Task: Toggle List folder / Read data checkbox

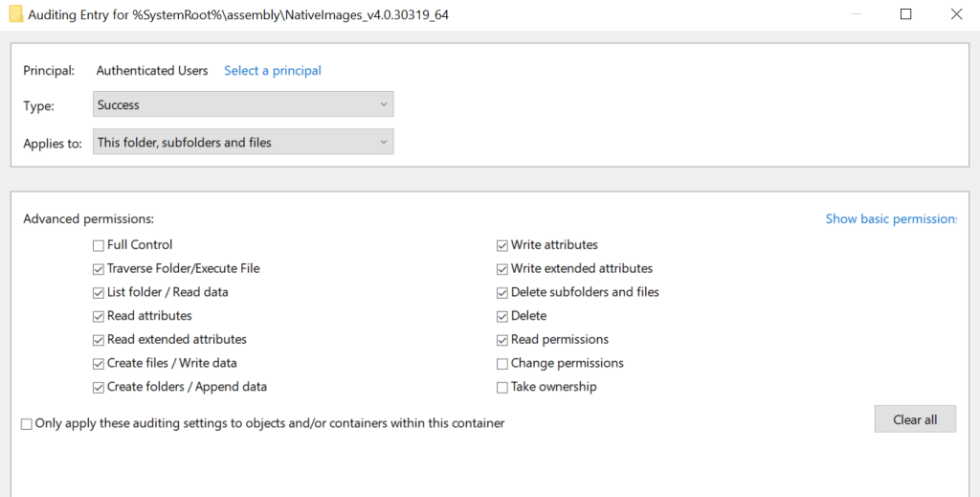Action: [99, 293]
